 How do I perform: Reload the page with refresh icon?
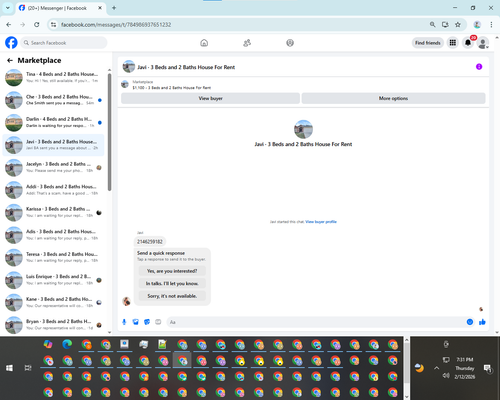[37, 24]
